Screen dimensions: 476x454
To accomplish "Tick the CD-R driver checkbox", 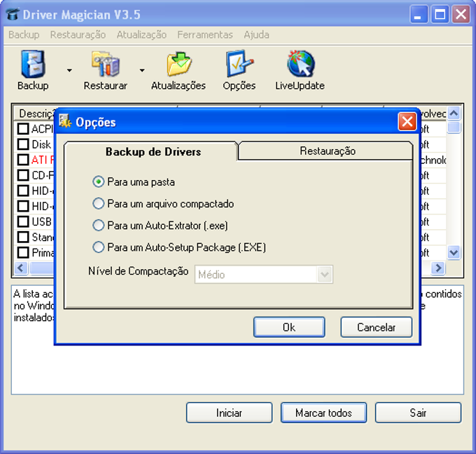I will pyautogui.click(x=23, y=175).
